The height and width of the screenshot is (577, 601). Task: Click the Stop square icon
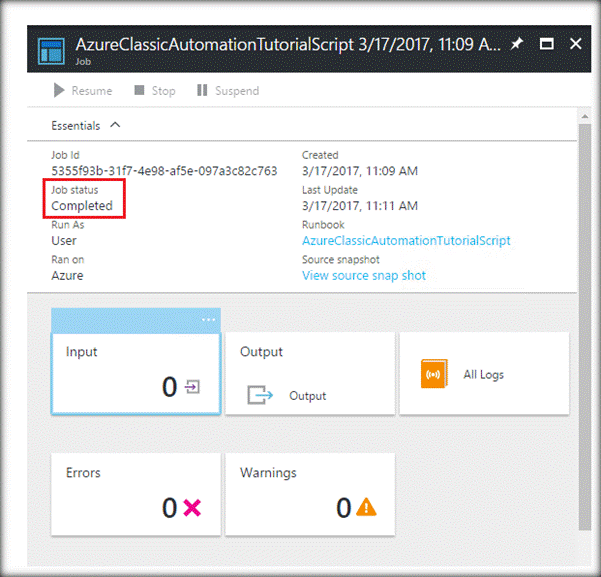[x=139, y=90]
